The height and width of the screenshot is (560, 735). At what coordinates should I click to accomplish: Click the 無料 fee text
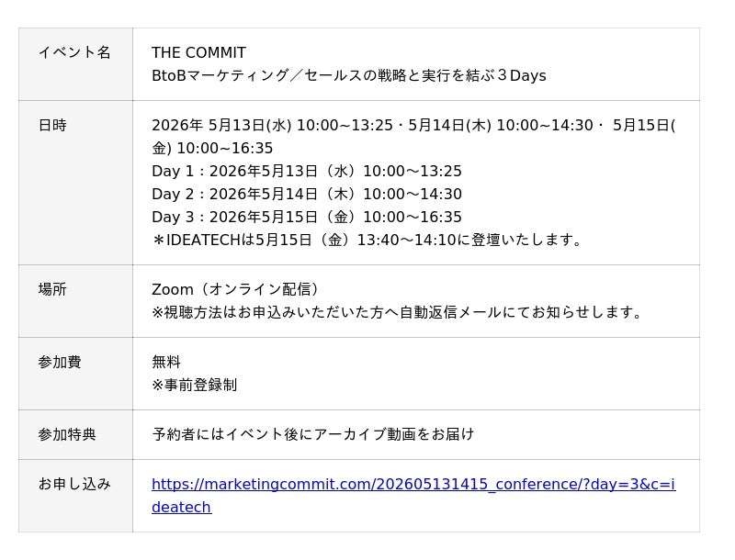tap(166, 363)
